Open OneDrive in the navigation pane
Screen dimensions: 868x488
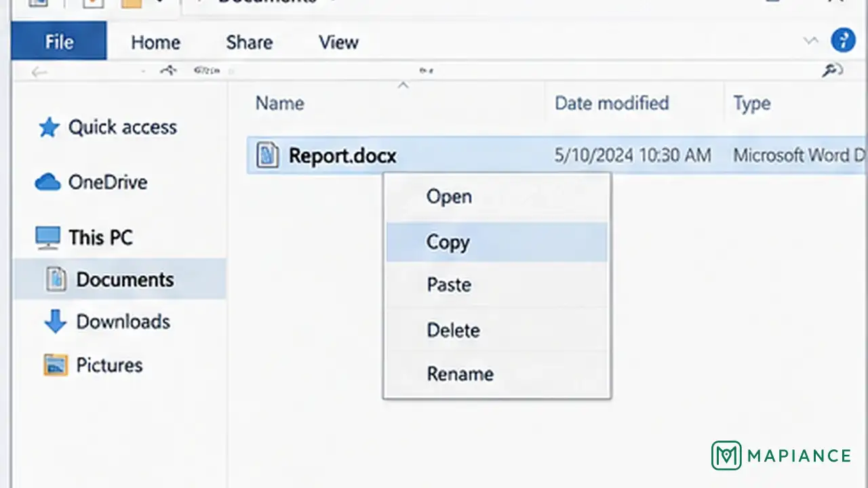(107, 182)
